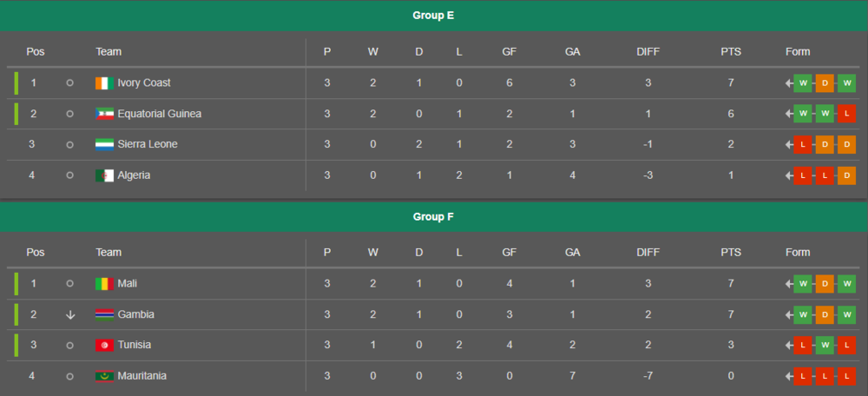The height and width of the screenshot is (396, 868).
Task: Click the Ivory Coast flag icon
Action: (104, 83)
